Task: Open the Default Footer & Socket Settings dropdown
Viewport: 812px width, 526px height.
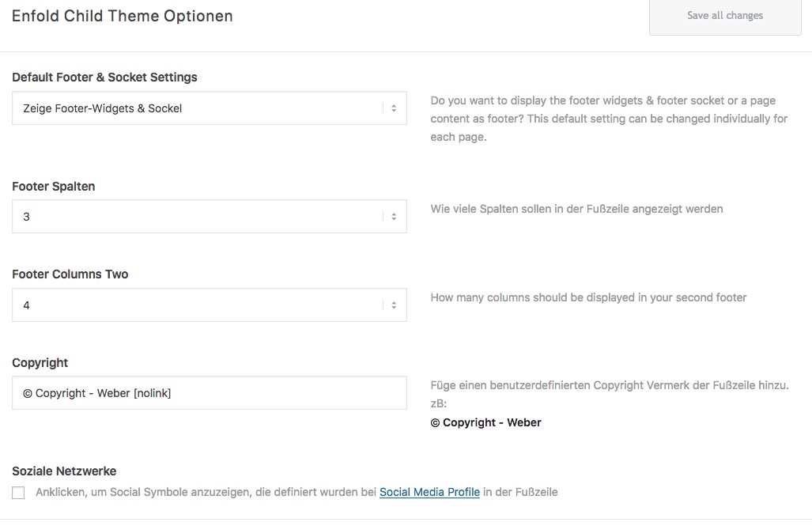Action: 210,108
